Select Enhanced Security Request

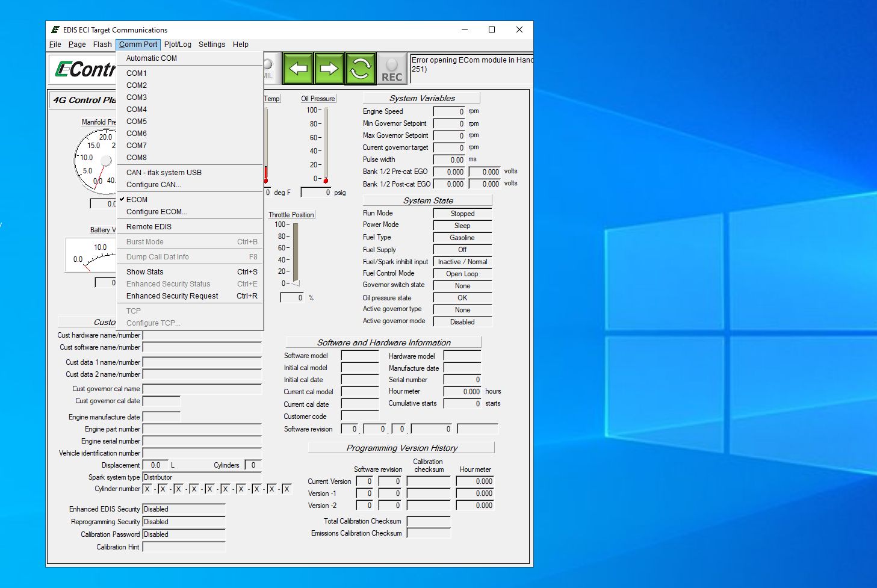click(172, 296)
